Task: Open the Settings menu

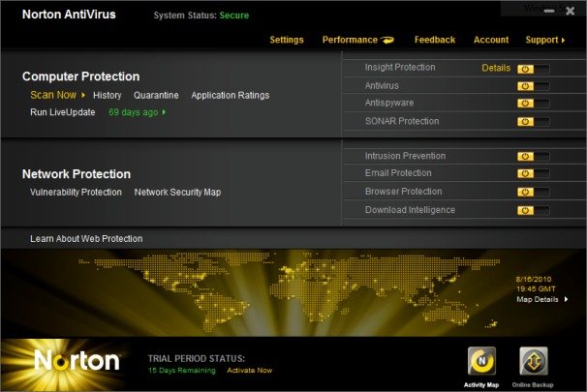Action: (286, 40)
